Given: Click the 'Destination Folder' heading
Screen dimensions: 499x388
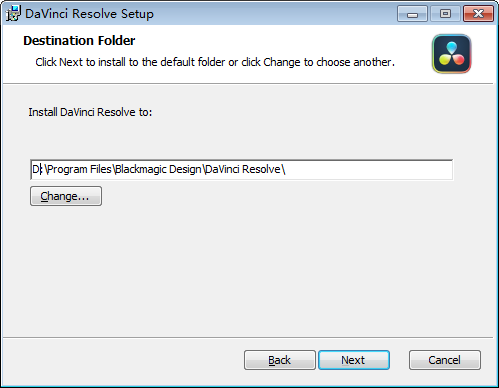Looking at the screenshot, I should (79, 41).
